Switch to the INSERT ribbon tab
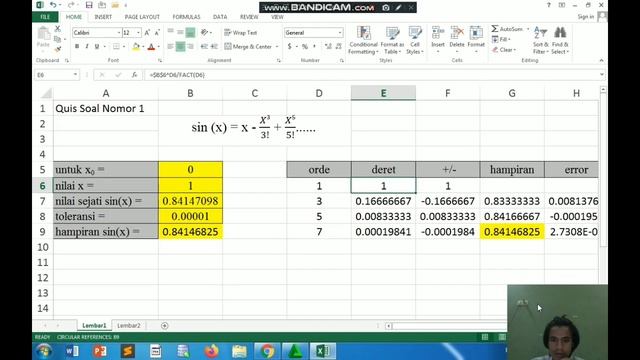This screenshot has width=640, height=360. click(x=103, y=17)
